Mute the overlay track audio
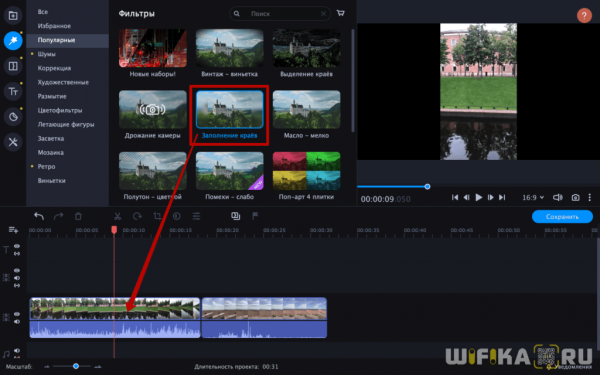This screenshot has width=600, height=375. click(17, 278)
